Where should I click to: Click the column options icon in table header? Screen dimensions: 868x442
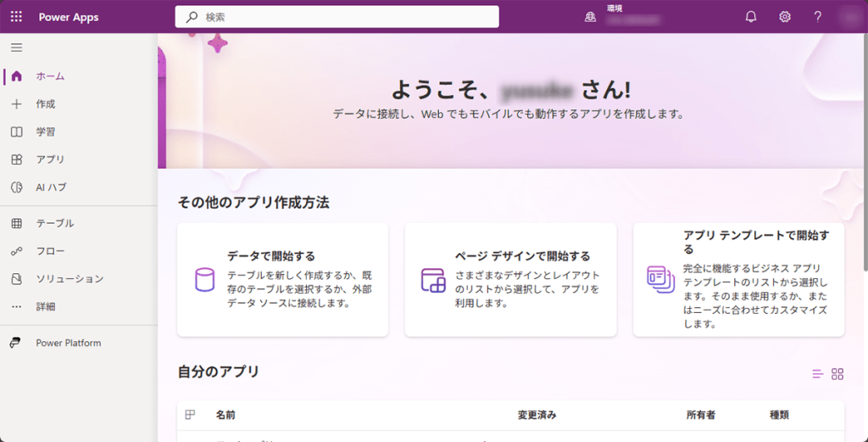(191, 414)
